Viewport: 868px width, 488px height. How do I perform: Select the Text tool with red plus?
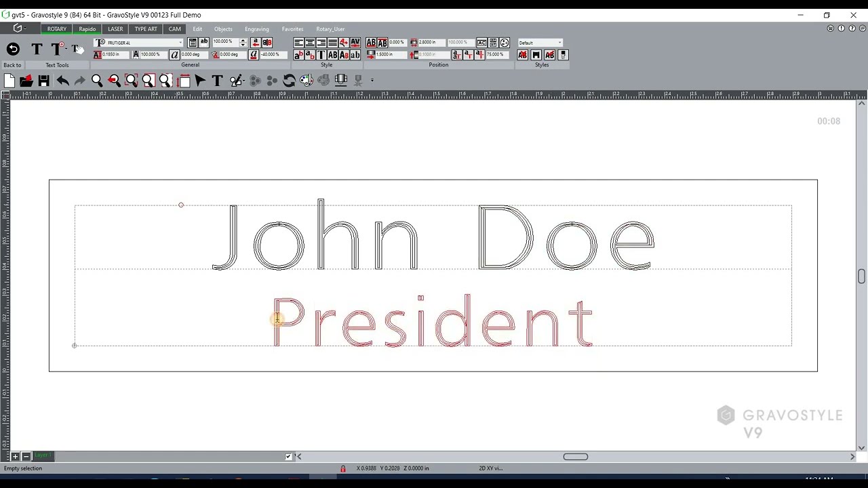[58, 49]
